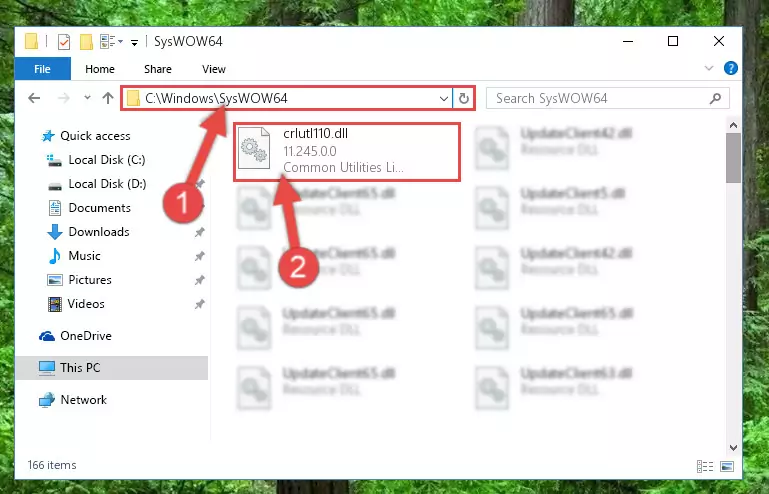Go back with the Back arrow
769x494 pixels.
pos(34,98)
